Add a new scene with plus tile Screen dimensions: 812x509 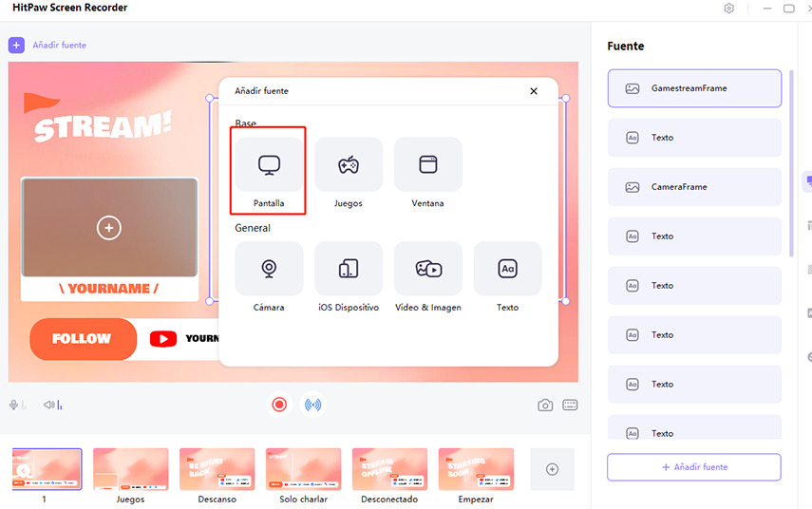click(552, 469)
